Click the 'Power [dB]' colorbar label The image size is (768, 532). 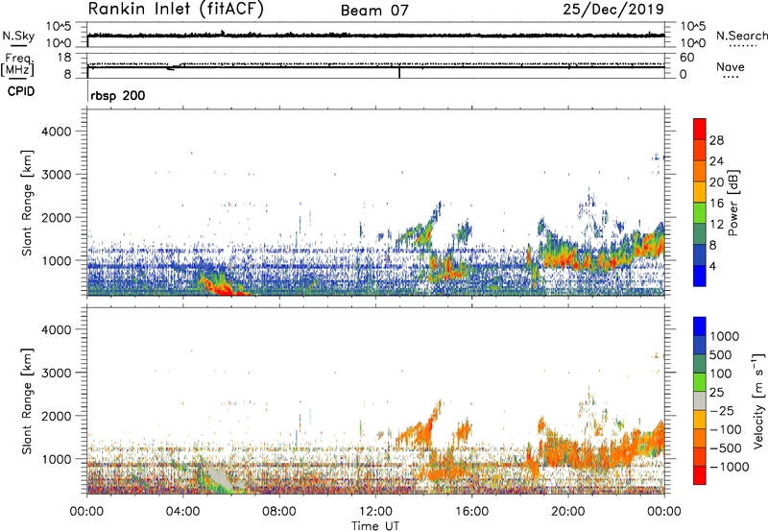point(732,203)
